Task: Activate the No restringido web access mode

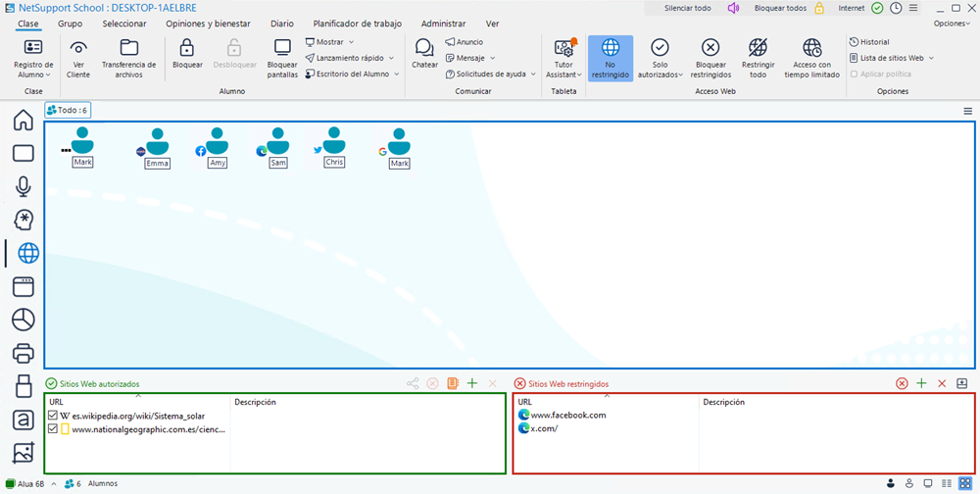Action: pos(610,58)
